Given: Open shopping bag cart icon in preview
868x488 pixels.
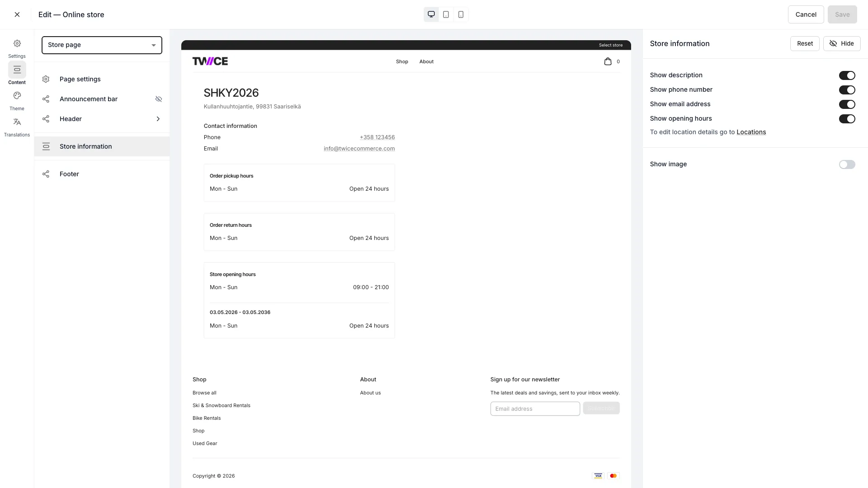Looking at the screenshot, I should [608, 61].
